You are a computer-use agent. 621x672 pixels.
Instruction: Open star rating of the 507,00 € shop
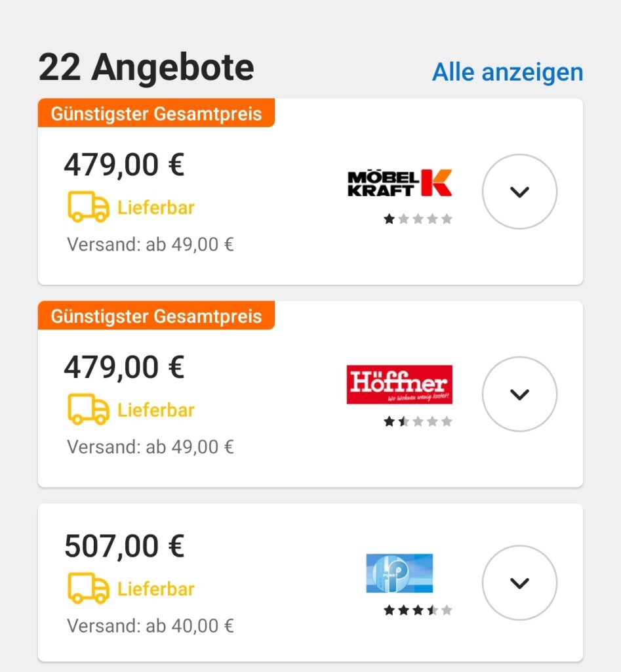point(418,610)
